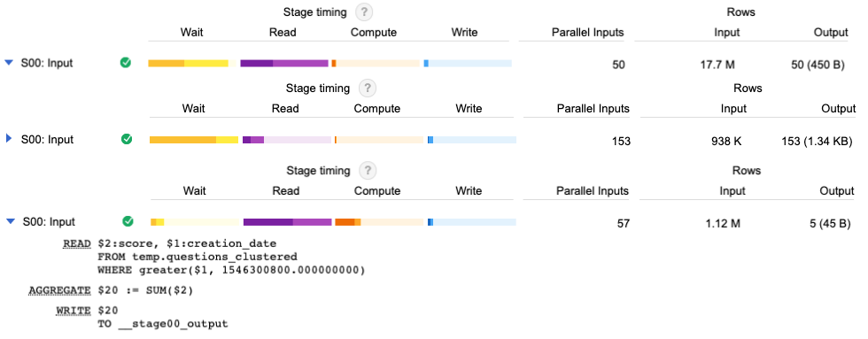Image resolution: width=868 pixels, height=339 pixels.
Task: Expand the second S00: Input stage
Action: coord(8,139)
